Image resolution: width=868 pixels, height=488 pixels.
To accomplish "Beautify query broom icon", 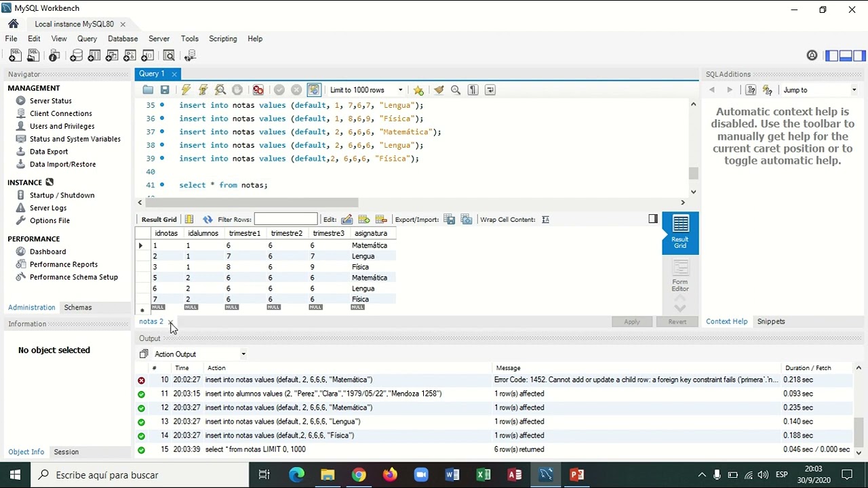I will (x=439, y=89).
